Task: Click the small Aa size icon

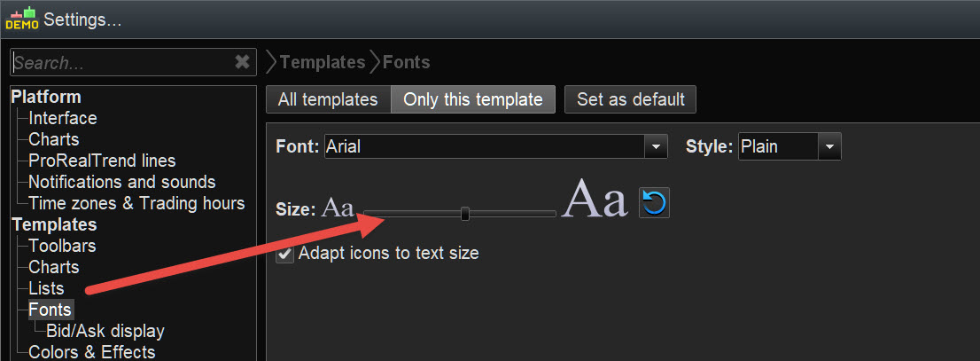Action: tap(338, 208)
